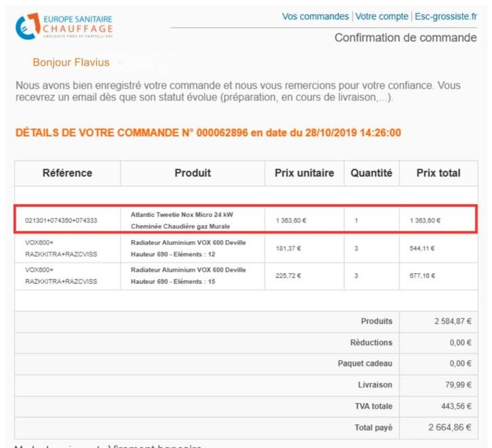Viewport: 492px width, 448px height.
Task: Click the Prix unitaire column header
Action: [x=304, y=173]
